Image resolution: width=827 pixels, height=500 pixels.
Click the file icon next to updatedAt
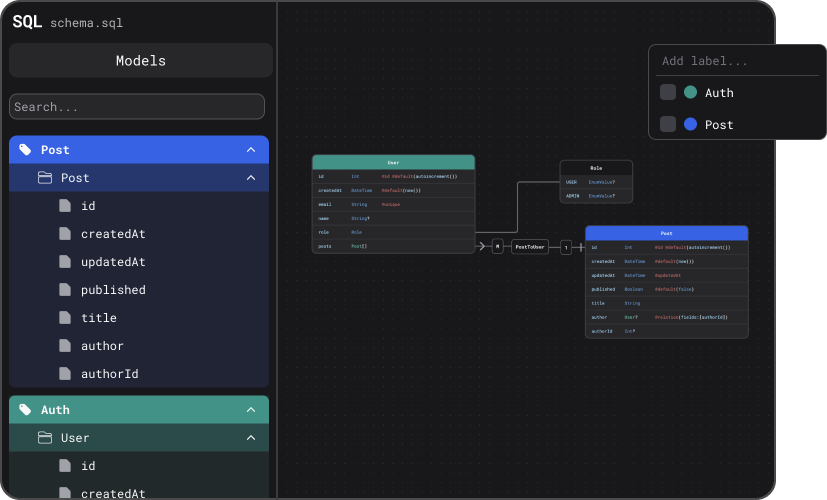coord(65,262)
